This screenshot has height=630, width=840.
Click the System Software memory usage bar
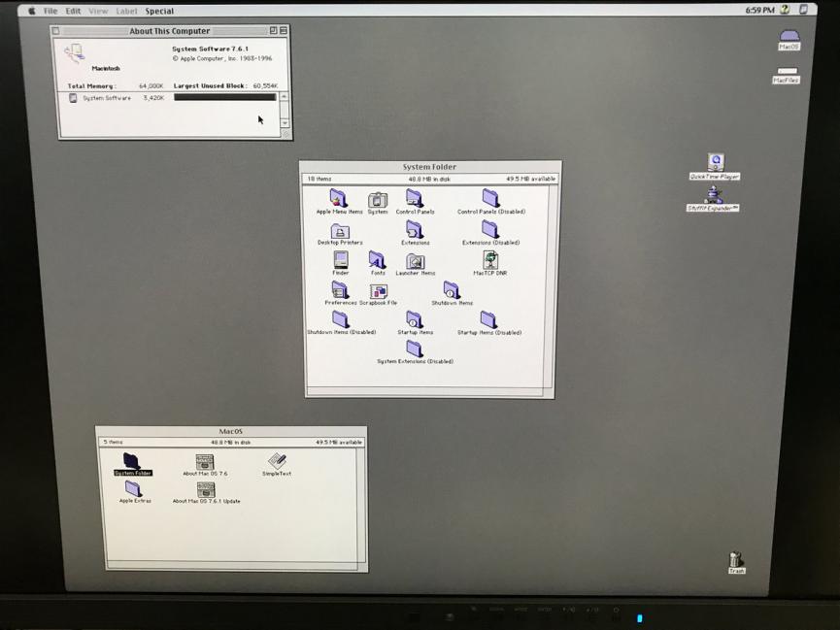click(x=224, y=97)
